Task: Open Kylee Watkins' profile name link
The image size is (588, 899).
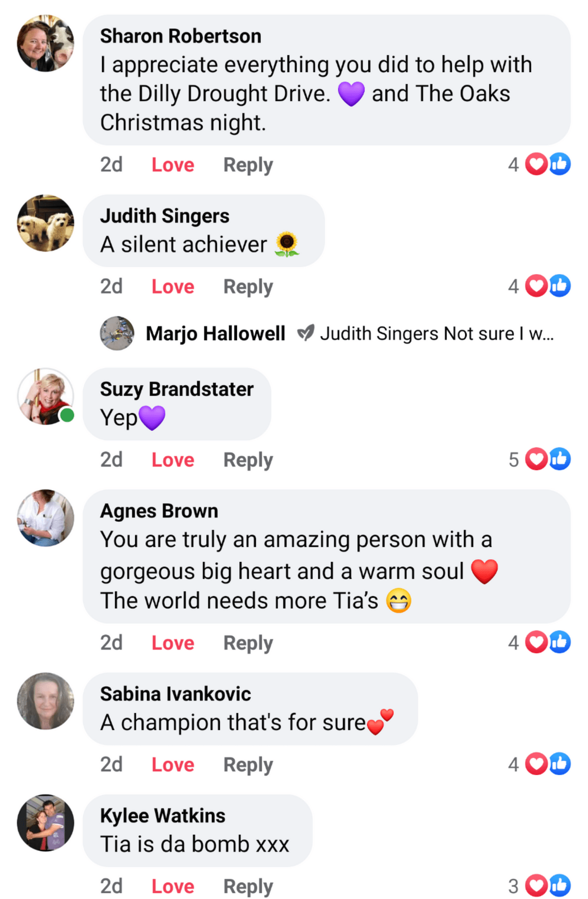Action: (163, 816)
